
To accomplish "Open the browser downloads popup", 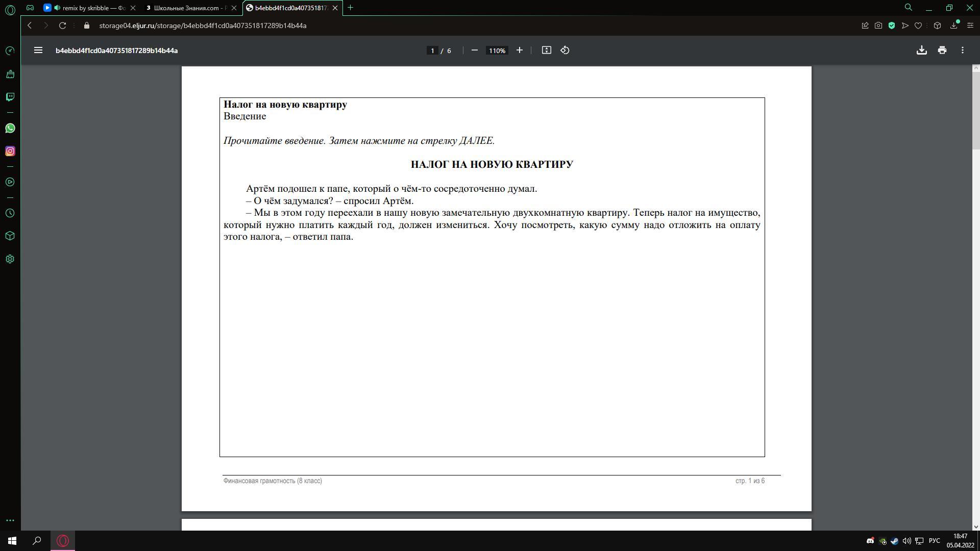I will point(954,25).
